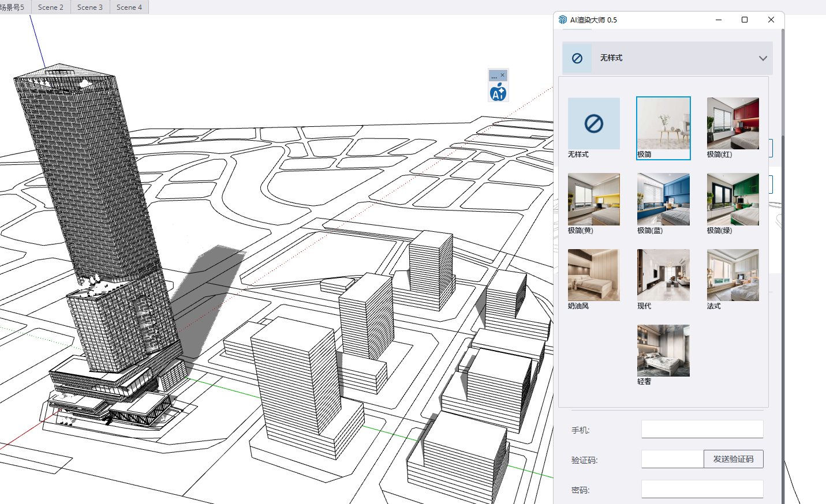Pick the 极简(红) red minimalist style
This screenshot has height=504, width=826.
coord(732,124)
